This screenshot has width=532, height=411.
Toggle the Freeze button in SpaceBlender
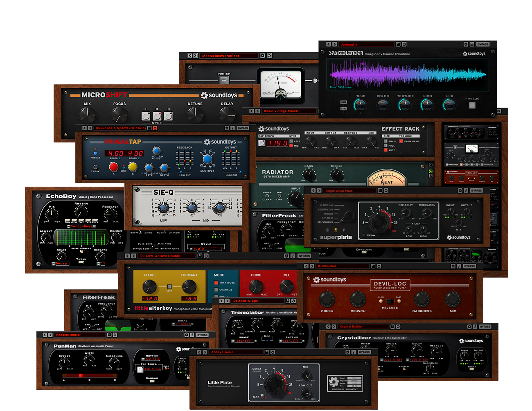coord(472,105)
